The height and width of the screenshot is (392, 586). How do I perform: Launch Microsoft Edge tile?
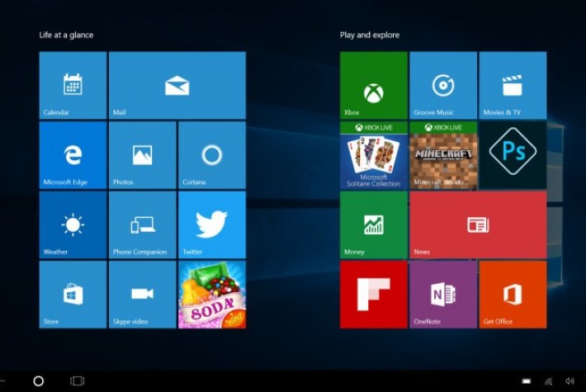coord(73,155)
